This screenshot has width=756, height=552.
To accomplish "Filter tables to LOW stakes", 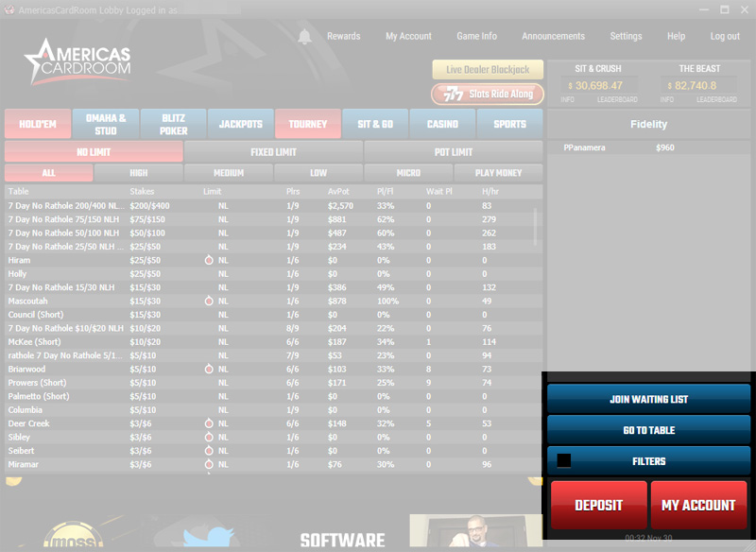I will tap(318, 173).
